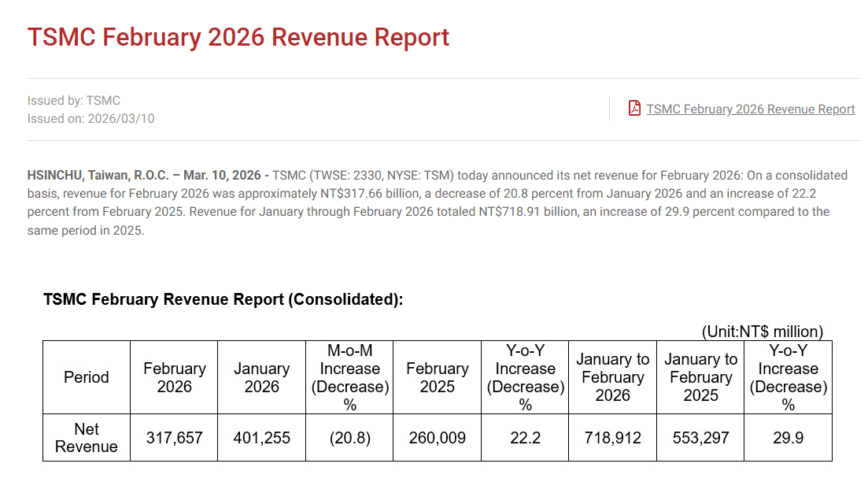The width and height of the screenshot is (868, 482).
Task: Click the Net Revenue row label
Action: coord(86,437)
